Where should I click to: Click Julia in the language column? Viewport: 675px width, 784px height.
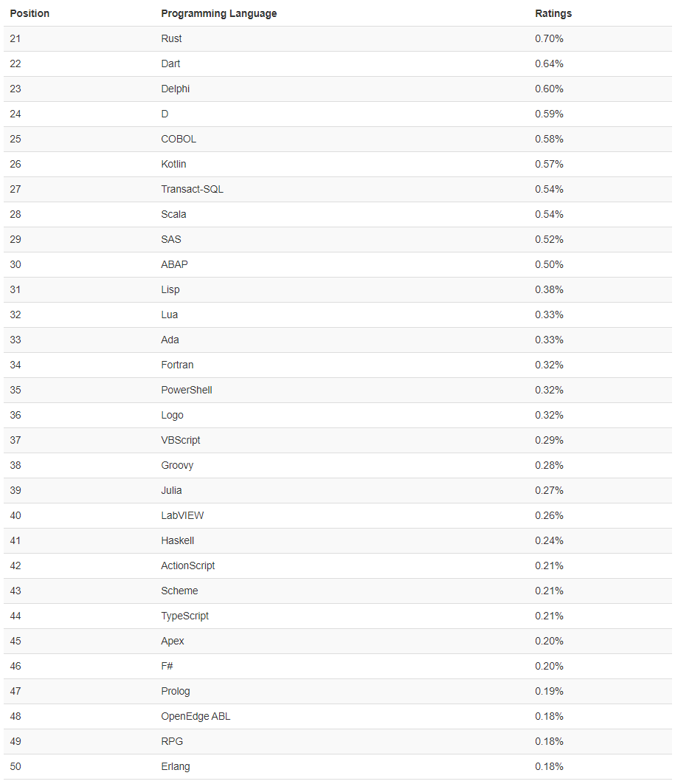click(x=171, y=490)
